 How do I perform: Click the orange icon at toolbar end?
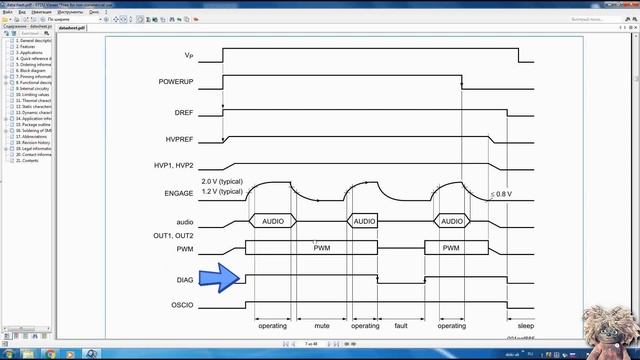(x=196, y=19)
